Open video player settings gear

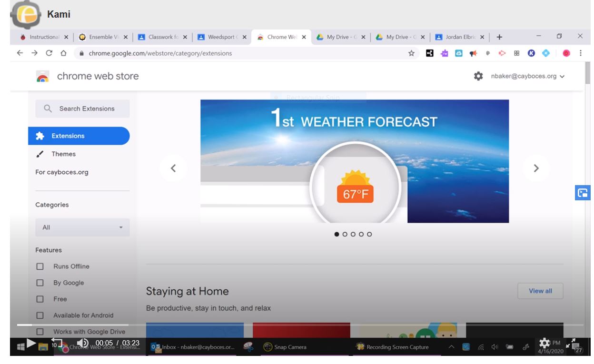(x=544, y=343)
